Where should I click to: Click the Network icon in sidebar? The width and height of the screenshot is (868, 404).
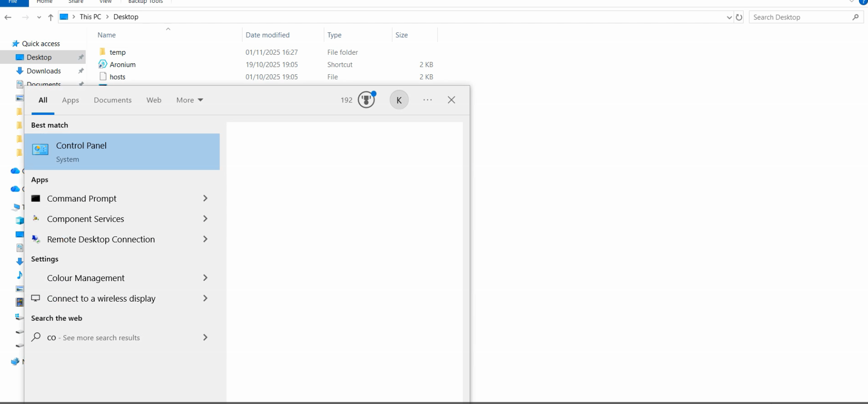[15, 362]
